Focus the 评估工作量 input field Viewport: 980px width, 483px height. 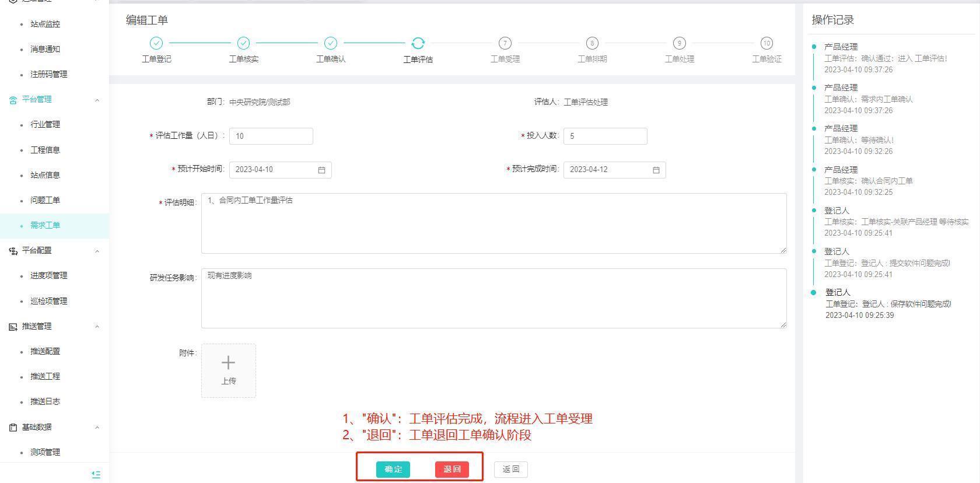(271, 136)
